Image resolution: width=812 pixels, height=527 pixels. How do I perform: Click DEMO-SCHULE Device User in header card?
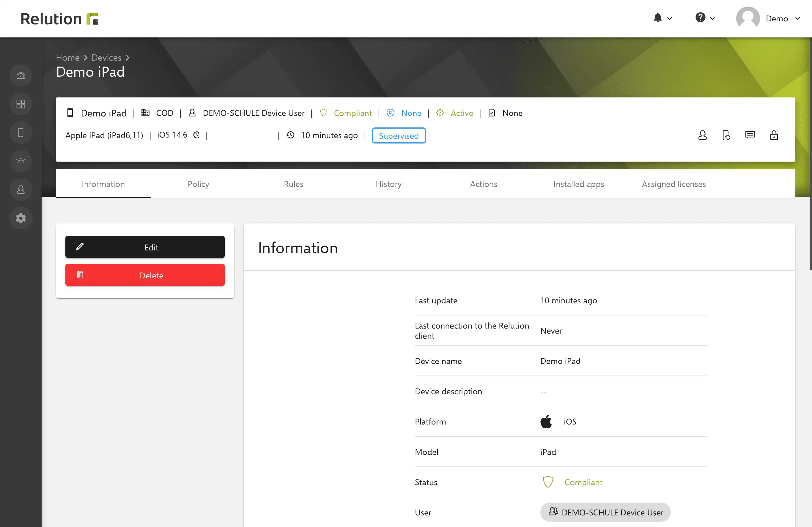coord(254,113)
